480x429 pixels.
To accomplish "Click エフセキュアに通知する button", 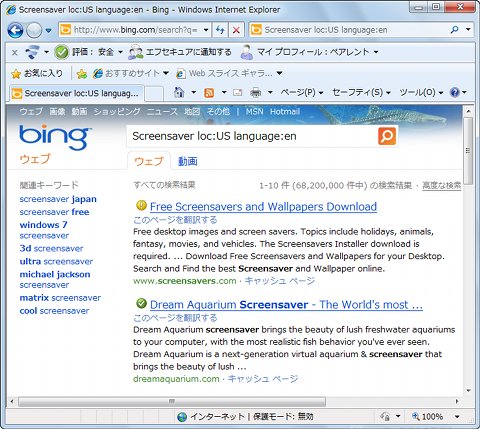I will coord(180,52).
